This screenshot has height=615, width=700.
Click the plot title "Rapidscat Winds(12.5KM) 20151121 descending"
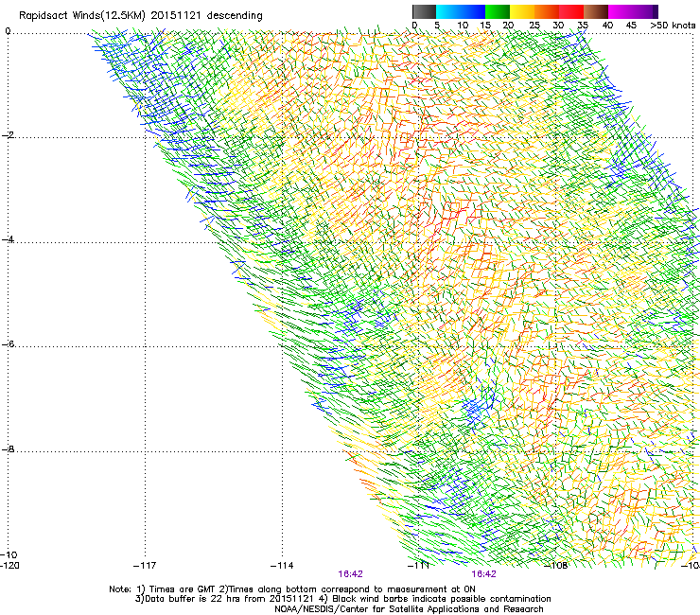(141, 16)
